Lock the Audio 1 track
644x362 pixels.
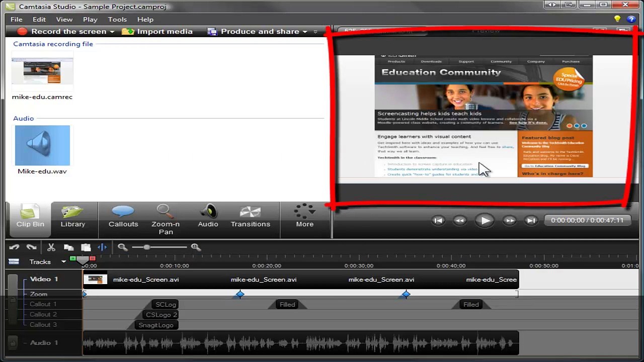[13, 342]
